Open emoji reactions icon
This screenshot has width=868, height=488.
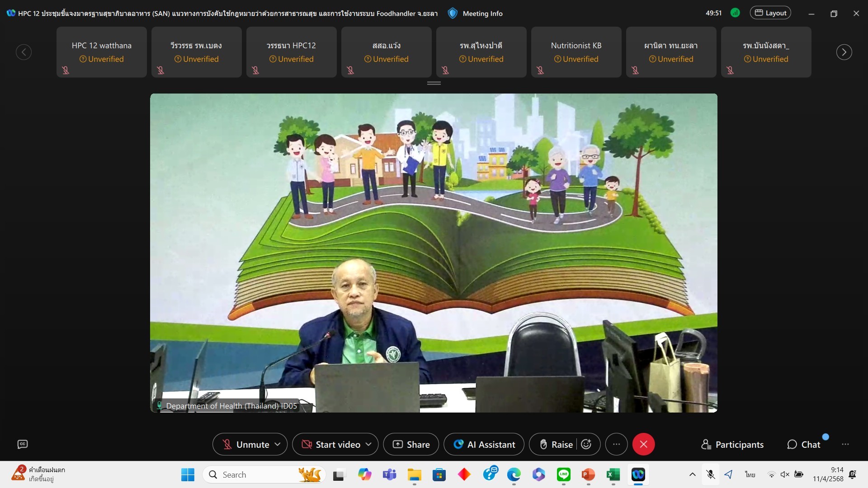[586, 445]
